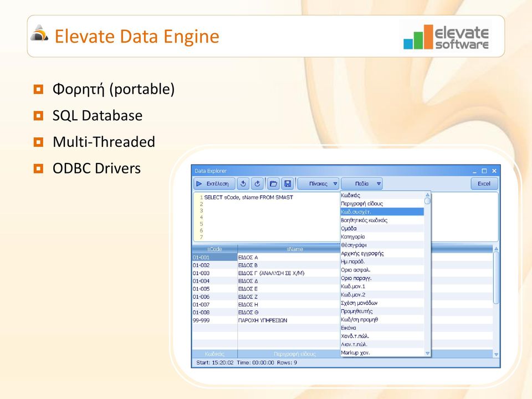Click ΕΙΔΟΣ Γ (ΑΝΑΛΥΣΗ ΣΕ Χ/Μ) cell
This screenshot has width=532, height=399.
click(x=289, y=273)
